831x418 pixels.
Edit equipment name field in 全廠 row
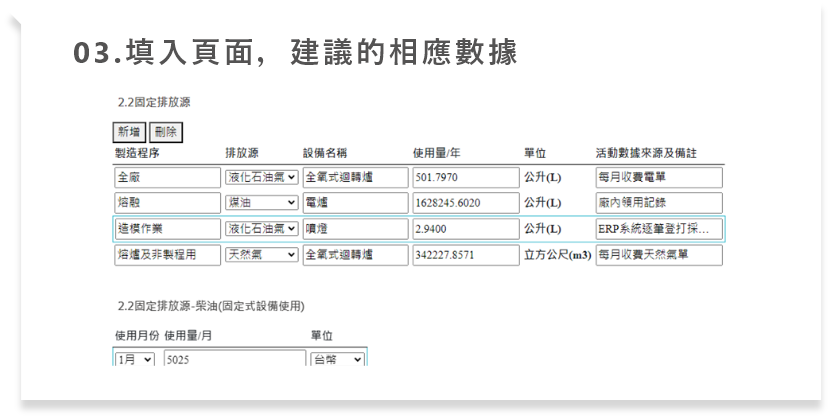[356, 177]
